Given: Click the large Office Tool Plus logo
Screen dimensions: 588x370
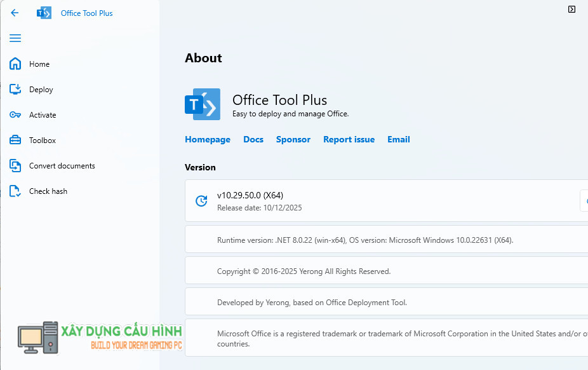Looking at the screenshot, I should [x=203, y=104].
